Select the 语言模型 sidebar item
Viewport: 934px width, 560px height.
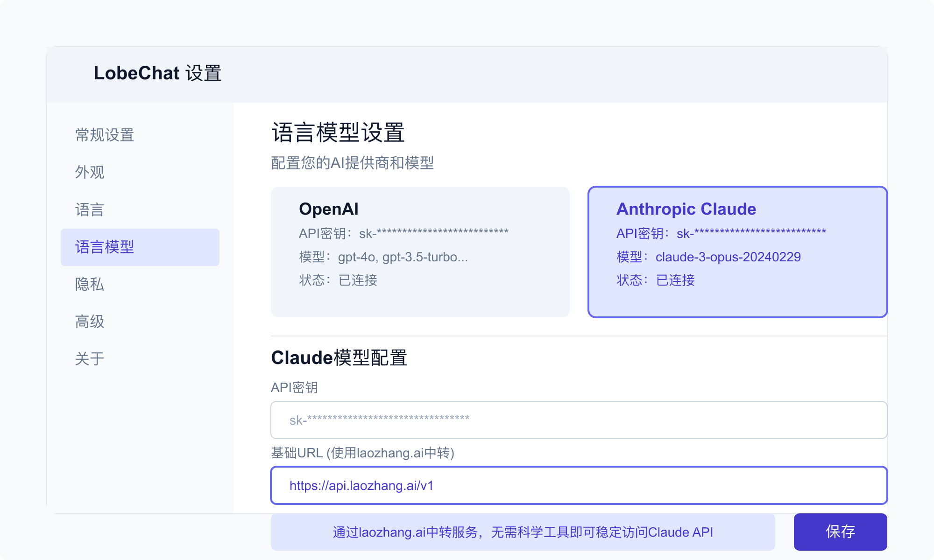140,247
